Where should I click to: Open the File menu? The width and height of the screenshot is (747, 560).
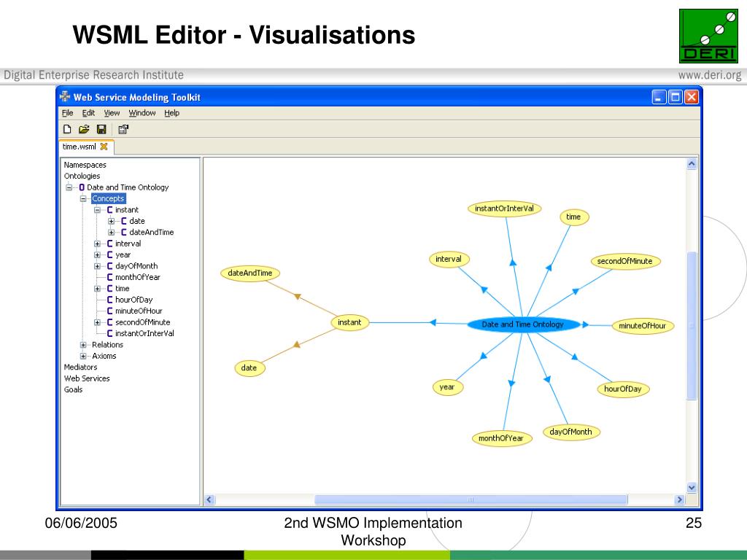click(68, 113)
